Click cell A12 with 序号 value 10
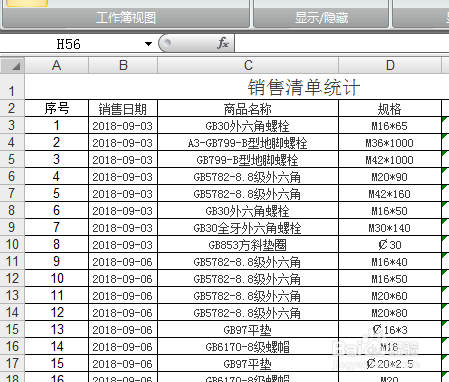449x382 pixels. tap(57, 278)
